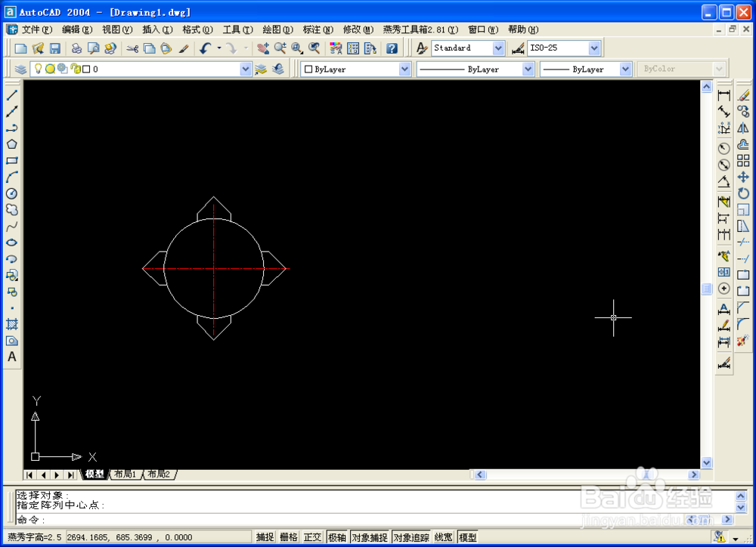756x547 pixels.
Task: Open the 绘图(D) menu
Action: (x=277, y=29)
